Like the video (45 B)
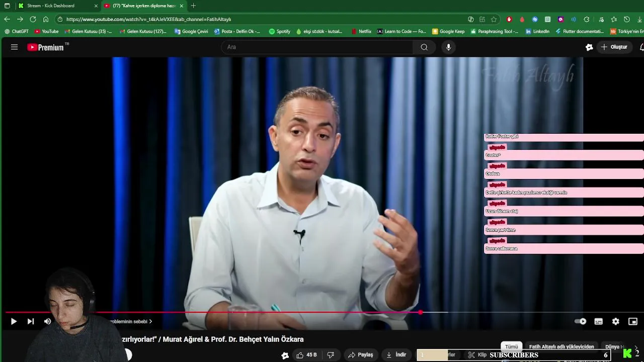Viewport: 644px width, 362px height. [x=306, y=355]
